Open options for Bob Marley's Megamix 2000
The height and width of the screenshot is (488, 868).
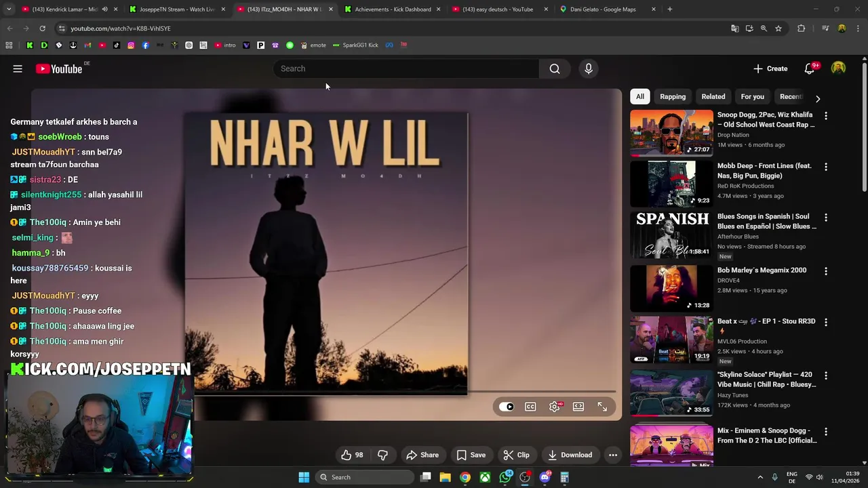click(x=826, y=271)
